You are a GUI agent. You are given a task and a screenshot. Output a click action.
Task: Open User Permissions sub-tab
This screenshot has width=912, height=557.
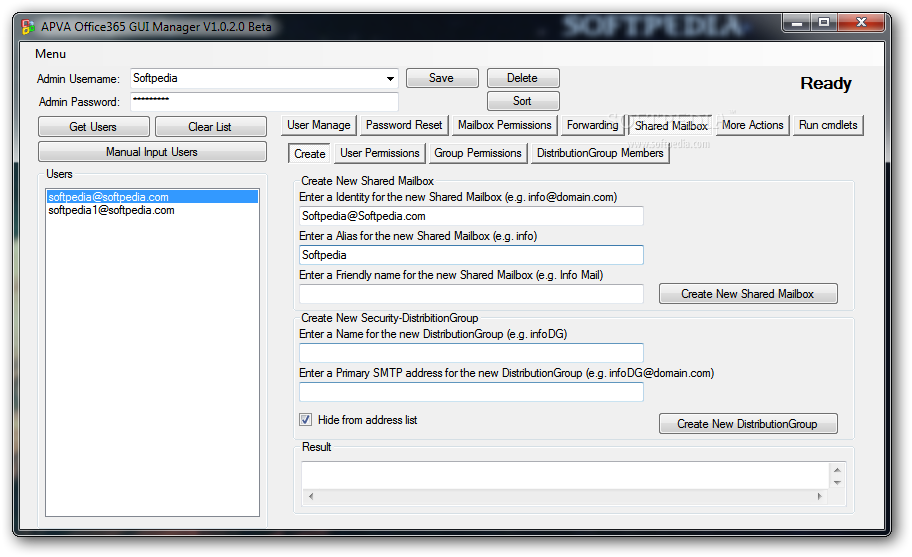click(x=380, y=153)
